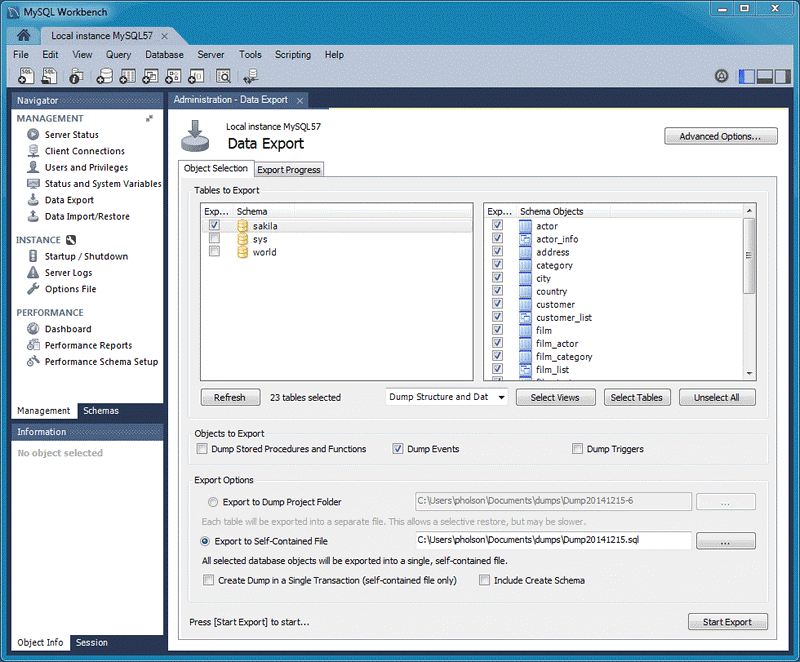Screen dimensions: 800x662
Task: Open the Database menu
Action: coord(164,55)
